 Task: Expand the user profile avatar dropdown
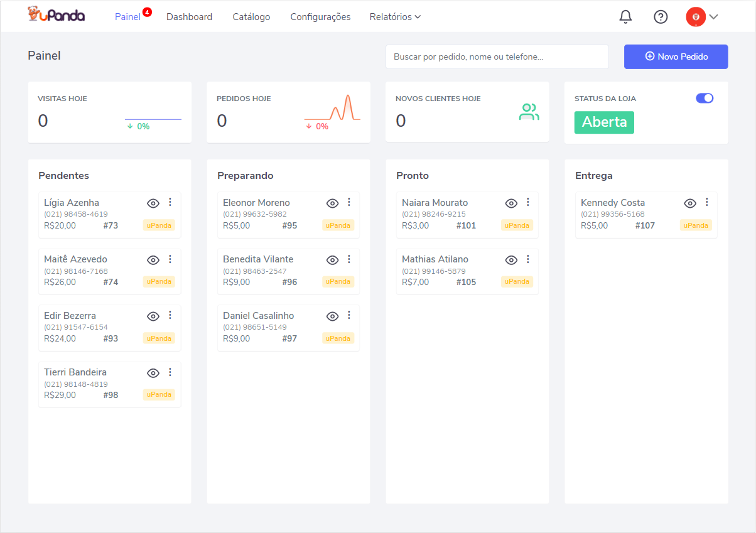701,17
